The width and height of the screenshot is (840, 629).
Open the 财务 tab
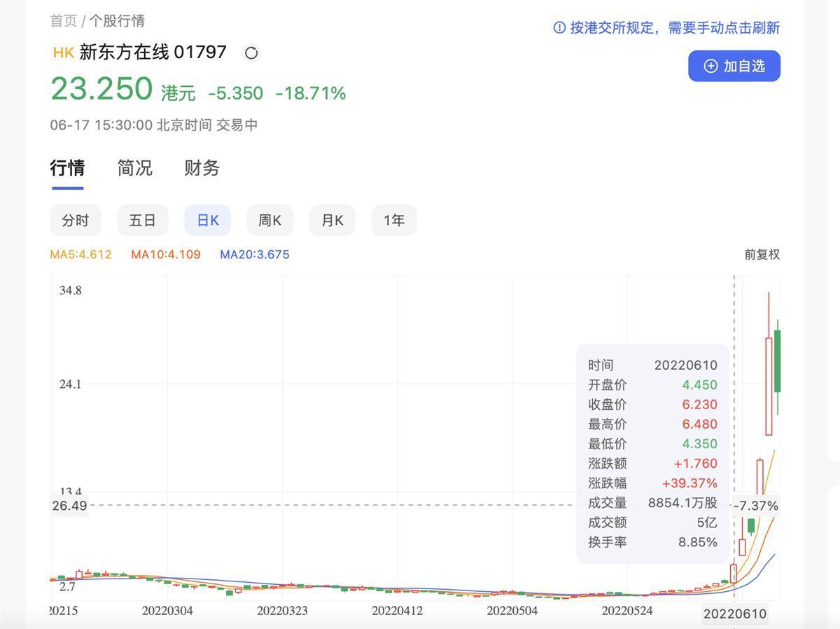pos(202,168)
